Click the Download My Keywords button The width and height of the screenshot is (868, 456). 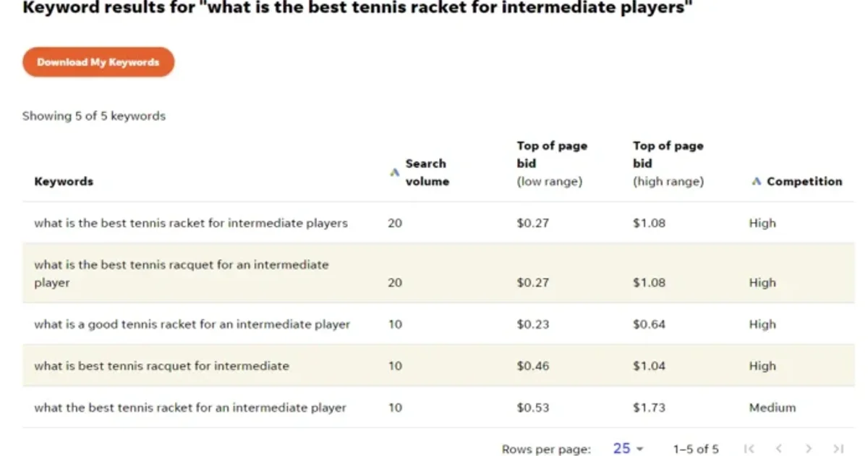coord(98,62)
